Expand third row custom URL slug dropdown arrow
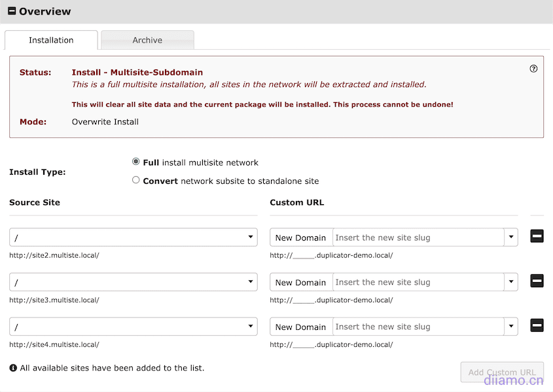Screen dimensions: 553x392 click(510, 327)
